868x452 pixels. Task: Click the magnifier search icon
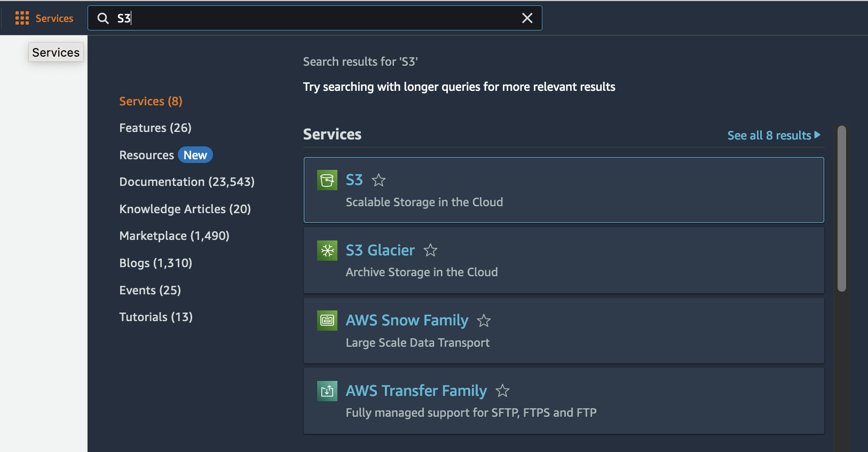pos(103,18)
